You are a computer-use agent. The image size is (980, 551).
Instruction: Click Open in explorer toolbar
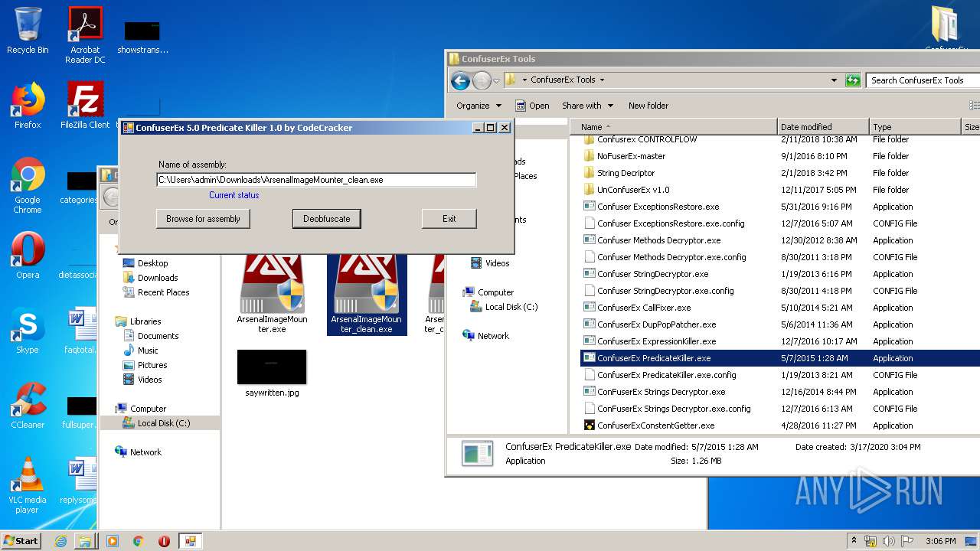[x=532, y=106]
